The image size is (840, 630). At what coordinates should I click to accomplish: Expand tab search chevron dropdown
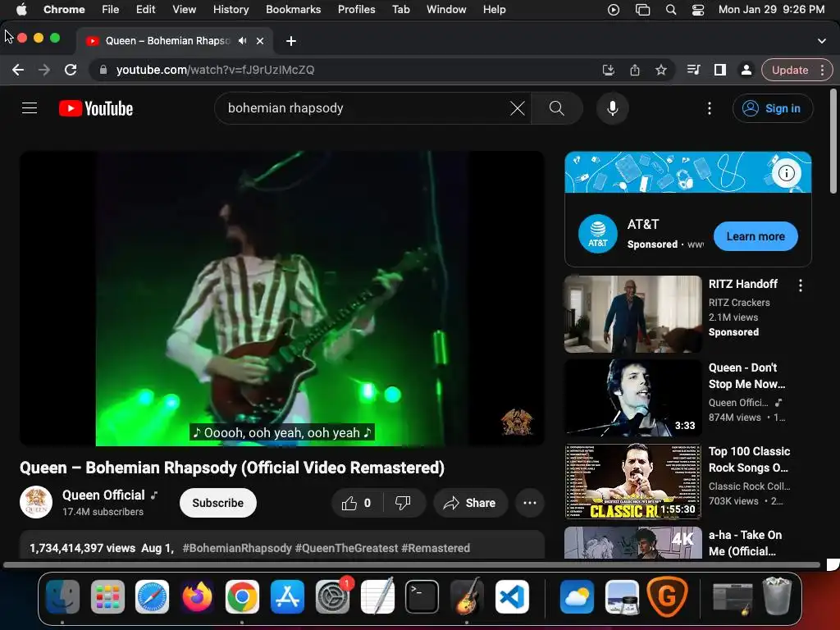[x=822, y=41]
